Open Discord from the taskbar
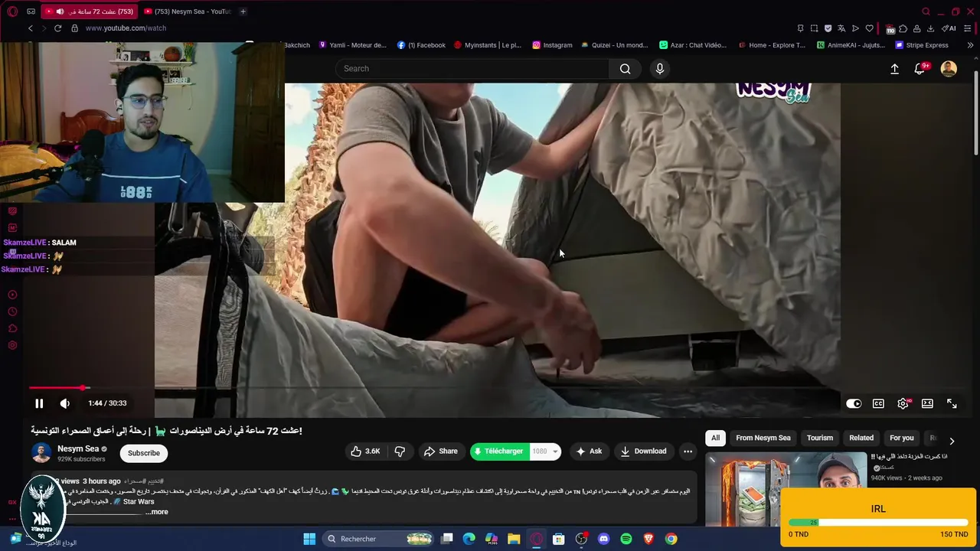 point(603,539)
